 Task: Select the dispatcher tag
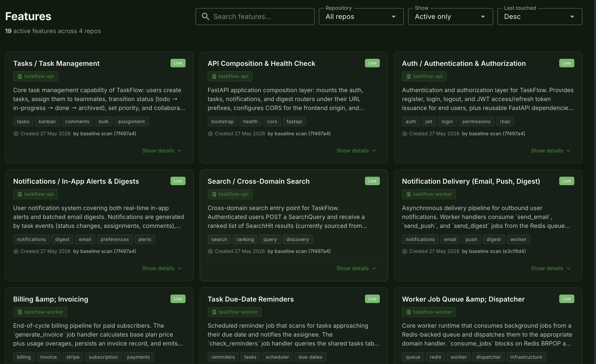[x=489, y=357]
